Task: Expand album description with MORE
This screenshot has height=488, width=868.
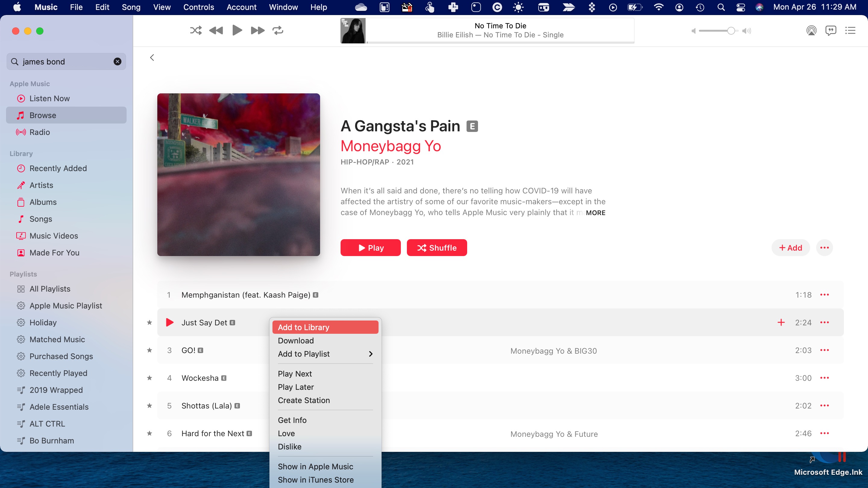Action: (596, 213)
